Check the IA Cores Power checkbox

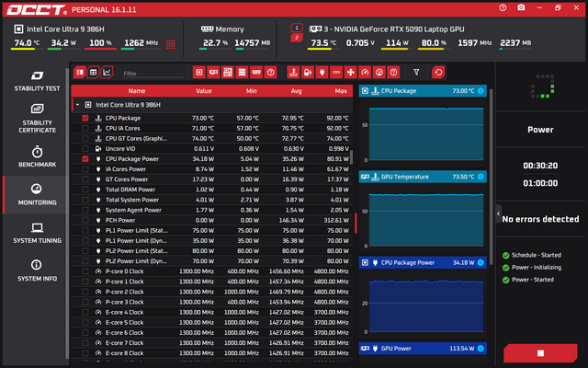click(x=85, y=169)
